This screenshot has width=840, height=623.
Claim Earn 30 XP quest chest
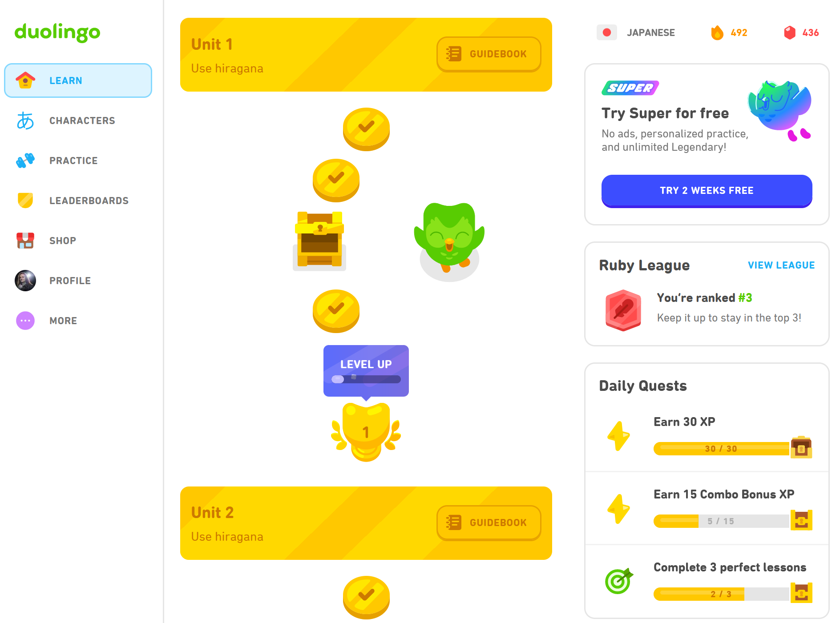pyautogui.click(x=801, y=448)
